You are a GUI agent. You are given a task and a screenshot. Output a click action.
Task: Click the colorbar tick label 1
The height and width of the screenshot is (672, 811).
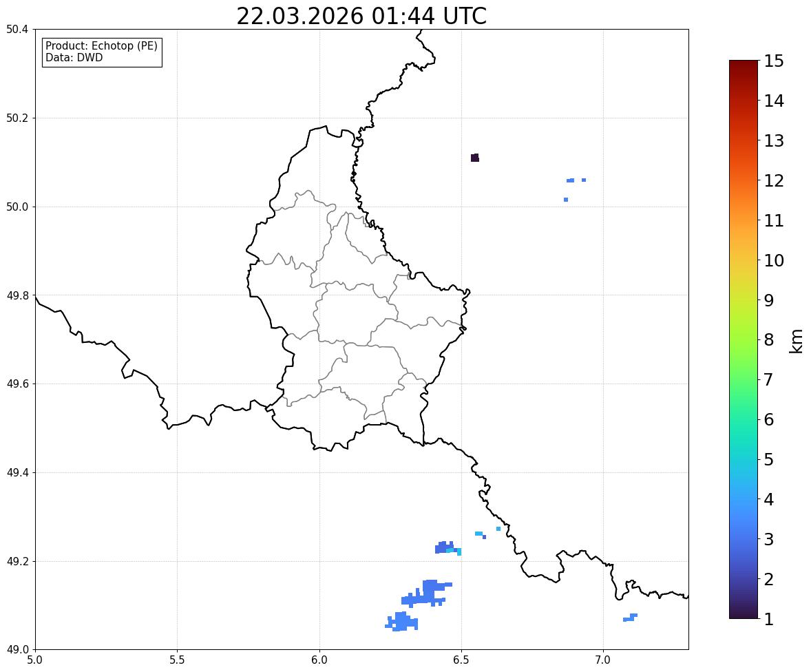coord(769,619)
